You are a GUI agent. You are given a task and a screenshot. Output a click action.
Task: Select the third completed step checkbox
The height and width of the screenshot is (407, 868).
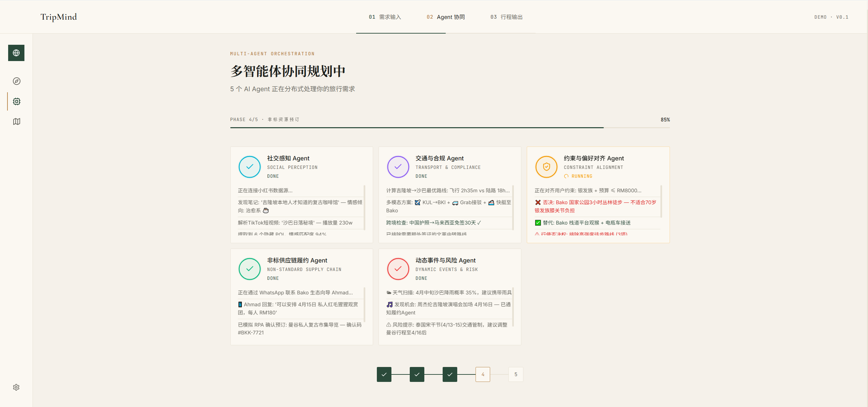(x=450, y=374)
